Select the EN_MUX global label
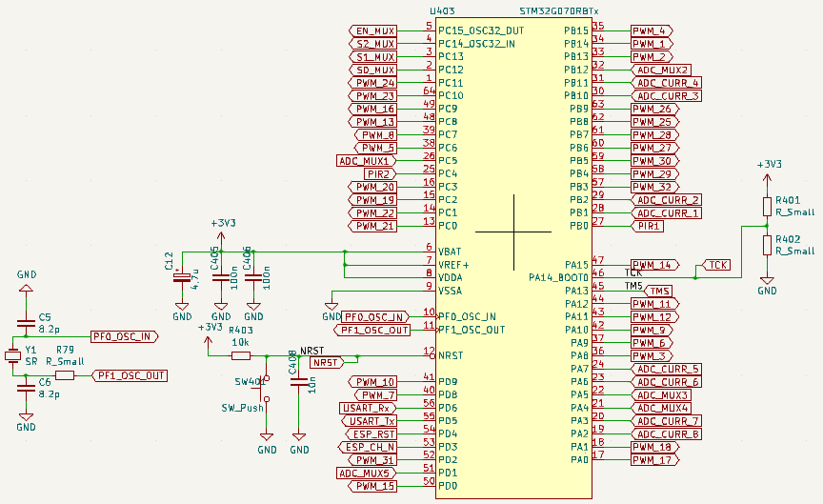This screenshot has height=504, width=823. point(369,30)
